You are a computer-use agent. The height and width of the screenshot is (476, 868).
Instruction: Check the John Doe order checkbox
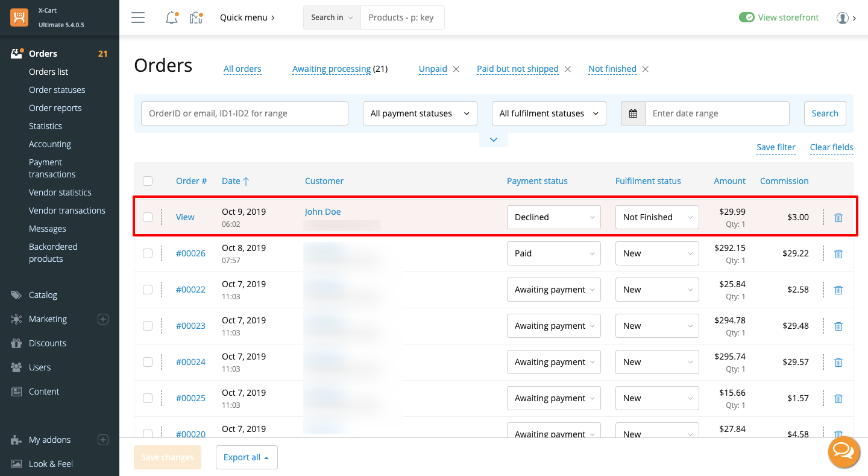point(148,217)
